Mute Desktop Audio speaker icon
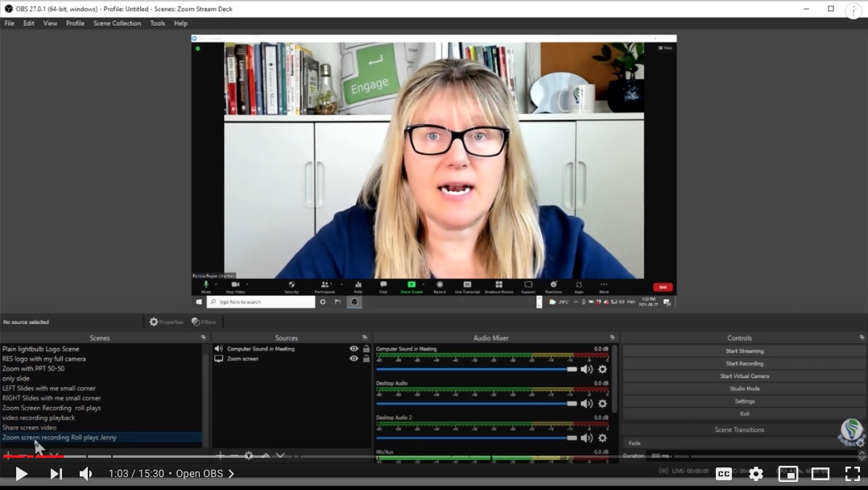 (x=586, y=404)
